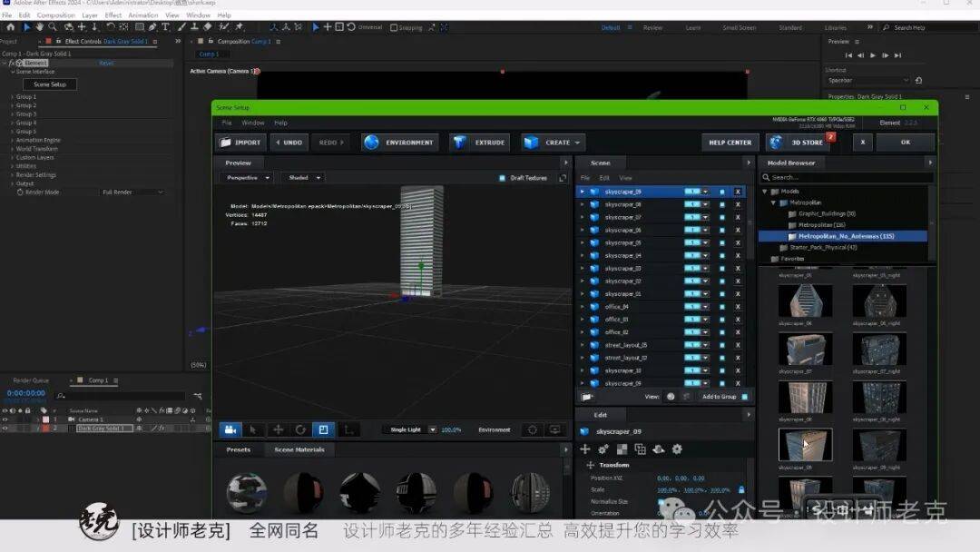Click the gears auxiliary icon in Edit panel
The width and height of the screenshot is (980, 552).
[x=603, y=449]
